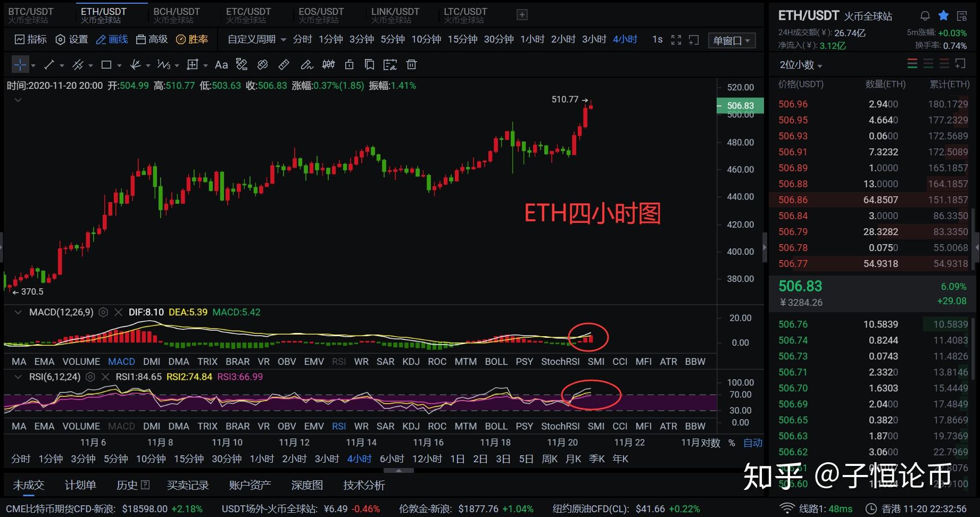Click the lock drawings icon
This screenshot has height=517, width=980.
click(349, 65)
